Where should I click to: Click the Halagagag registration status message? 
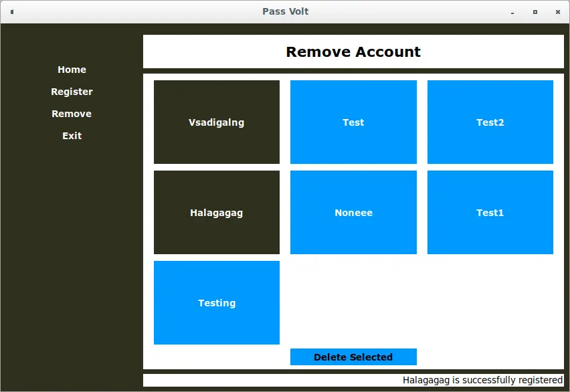click(x=483, y=379)
